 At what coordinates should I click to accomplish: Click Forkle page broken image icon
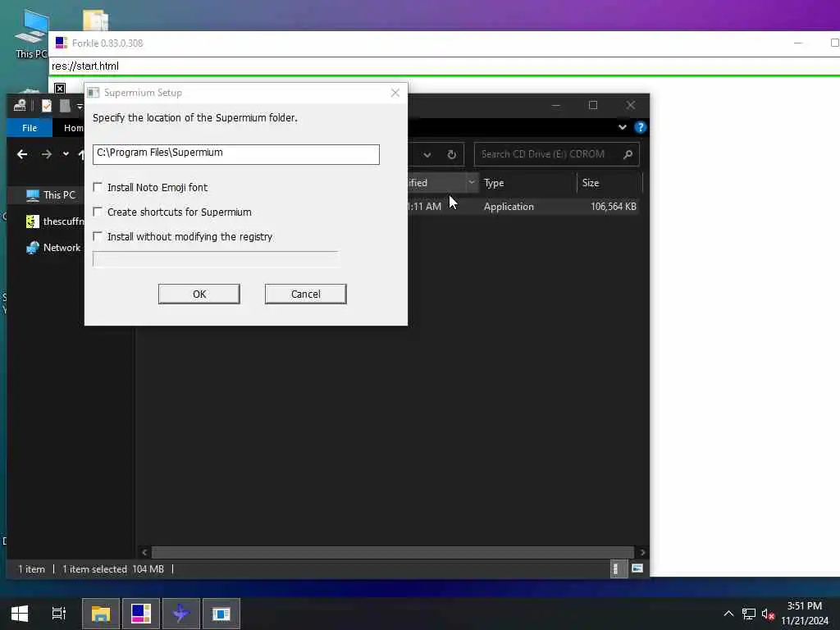click(59, 88)
